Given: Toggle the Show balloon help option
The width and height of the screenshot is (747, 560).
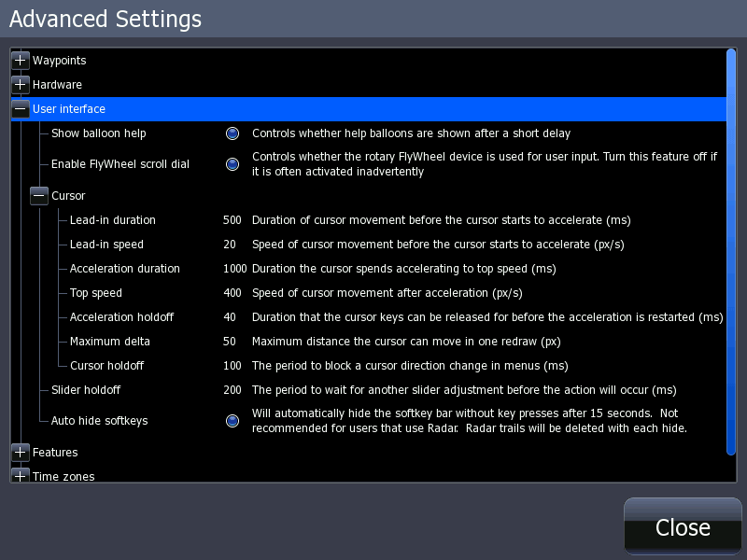Looking at the screenshot, I should [x=233, y=133].
